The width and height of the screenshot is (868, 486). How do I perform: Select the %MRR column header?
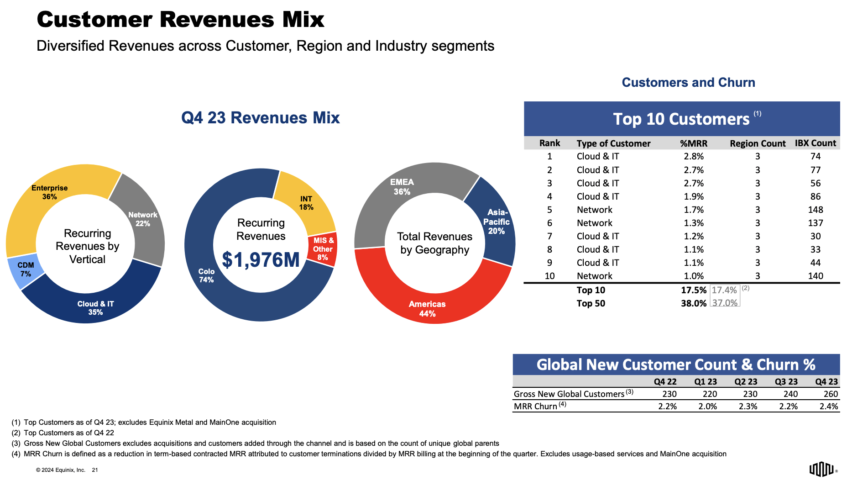click(x=693, y=143)
